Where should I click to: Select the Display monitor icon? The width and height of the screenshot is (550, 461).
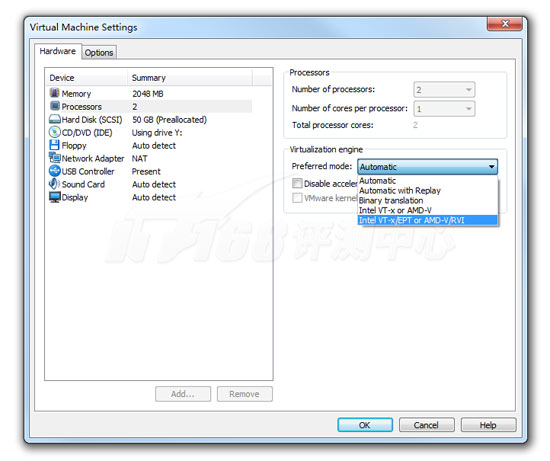tap(55, 197)
